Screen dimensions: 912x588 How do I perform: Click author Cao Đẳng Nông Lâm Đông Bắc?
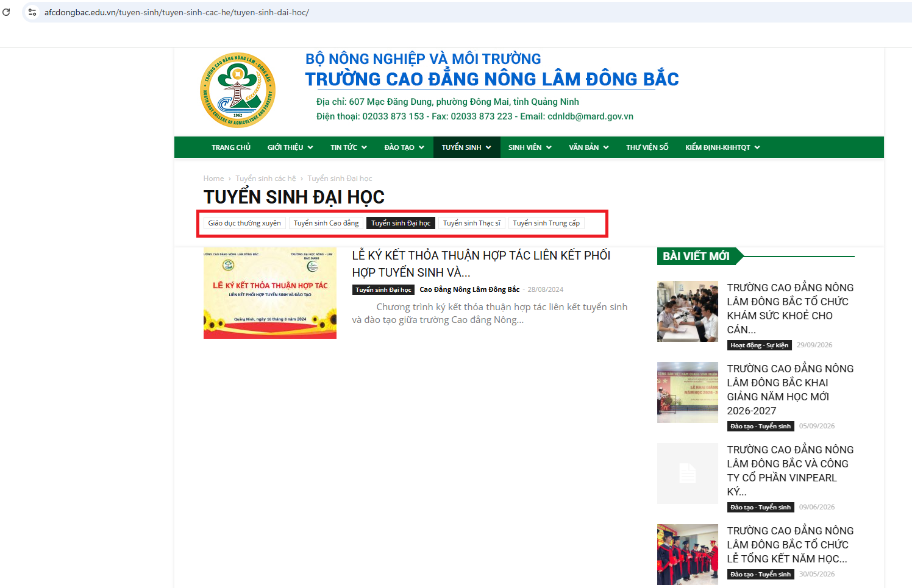click(469, 289)
